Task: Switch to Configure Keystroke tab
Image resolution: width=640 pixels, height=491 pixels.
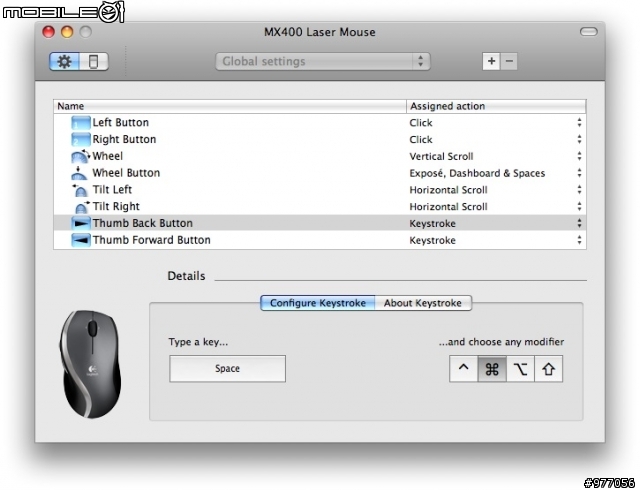Action: coord(318,303)
